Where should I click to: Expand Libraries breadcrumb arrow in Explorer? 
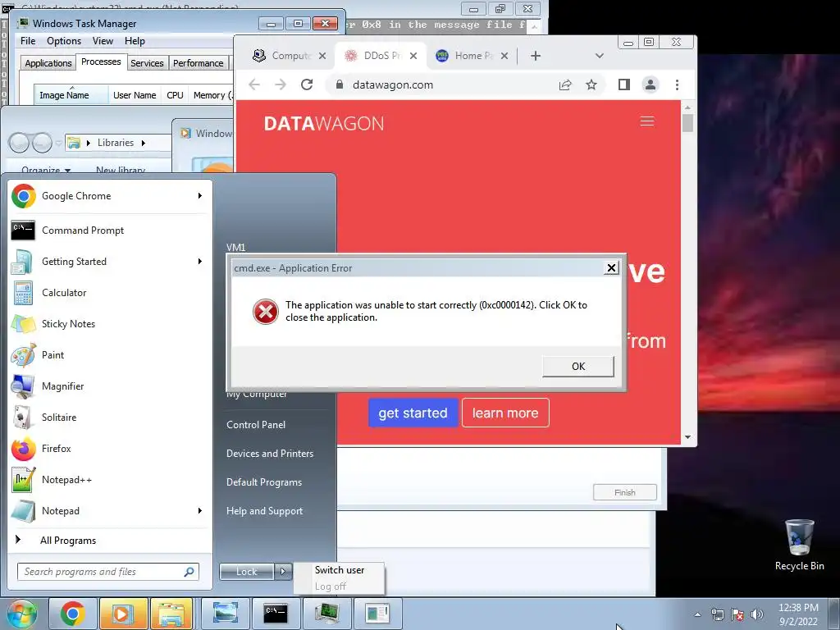[x=143, y=143]
